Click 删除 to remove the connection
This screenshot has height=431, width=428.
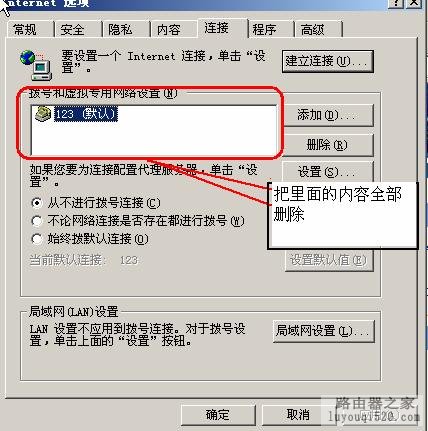(328, 145)
